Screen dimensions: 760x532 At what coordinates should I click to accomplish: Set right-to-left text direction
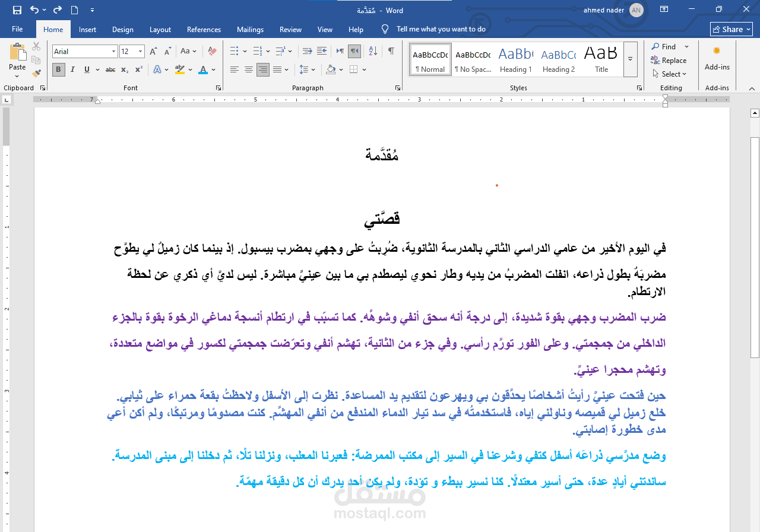coord(354,52)
